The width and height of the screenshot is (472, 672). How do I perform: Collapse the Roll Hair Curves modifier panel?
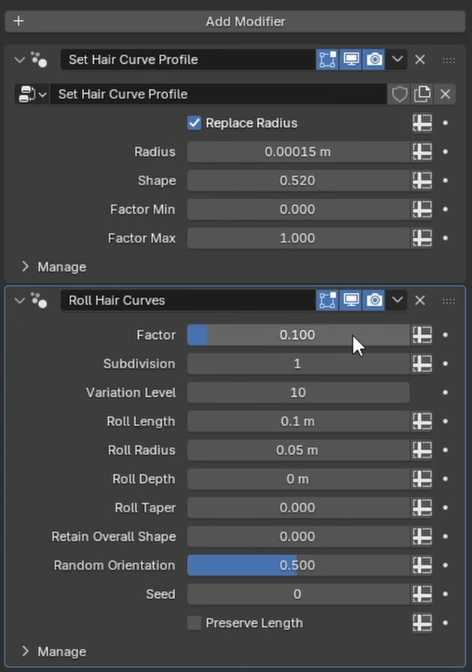point(19,300)
